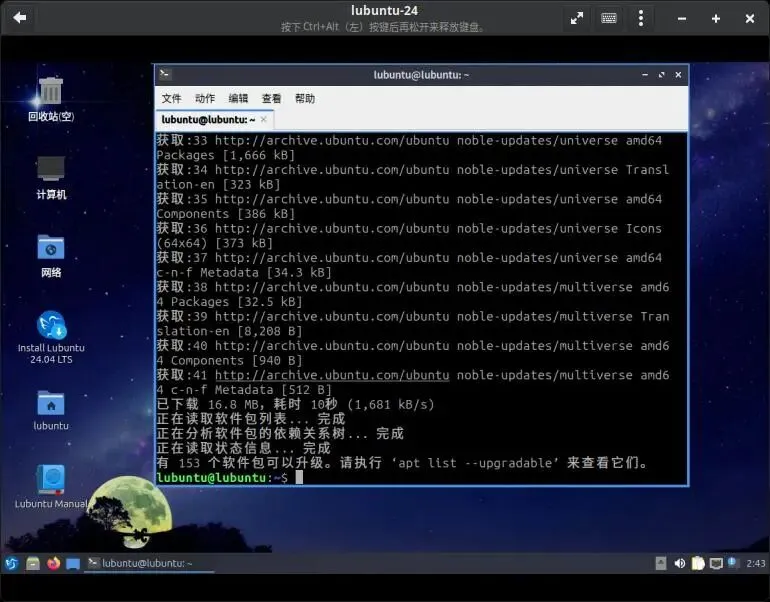
Task: Select the lubuntu@lubuntu taskbar window button
Action: [149, 563]
